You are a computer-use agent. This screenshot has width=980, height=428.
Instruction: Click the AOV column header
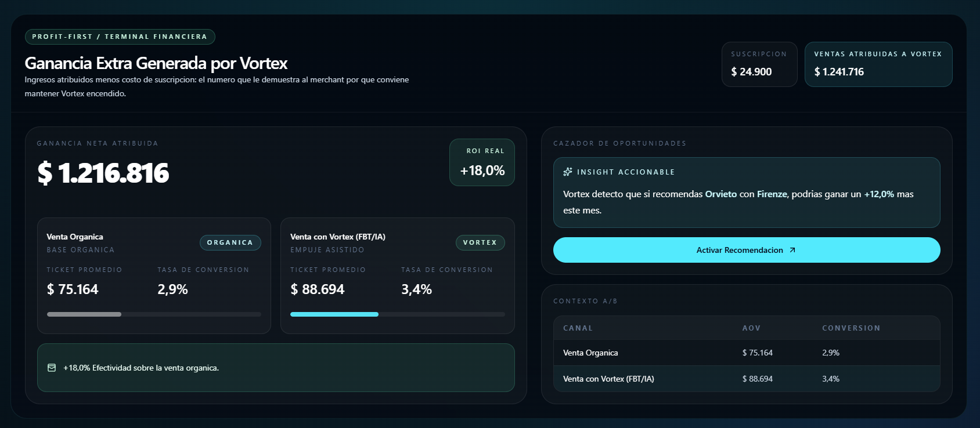point(751,328)
